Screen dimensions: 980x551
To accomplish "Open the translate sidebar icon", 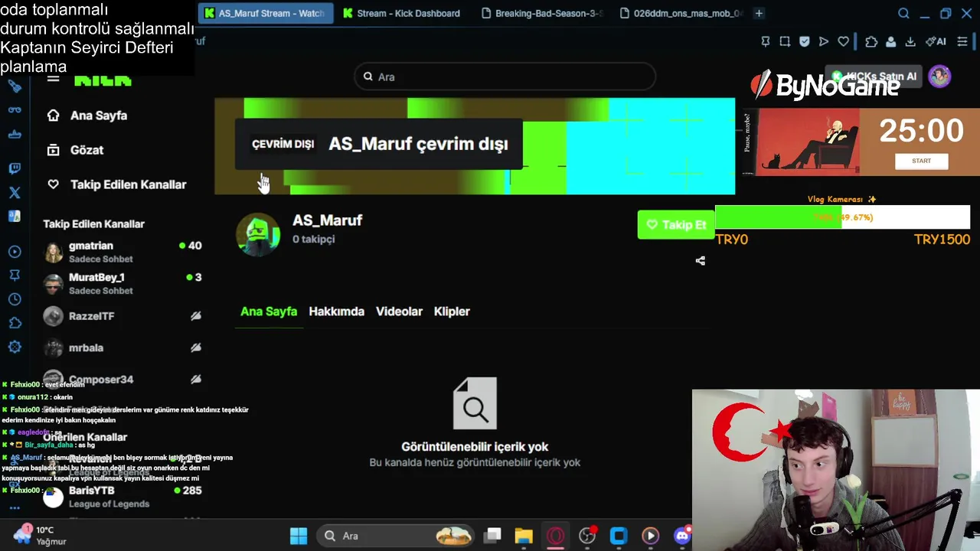I will 15,217.
